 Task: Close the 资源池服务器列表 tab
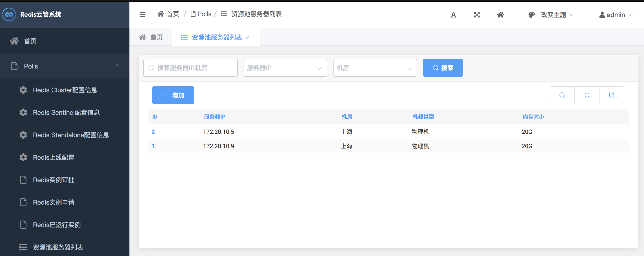(x=247, y=38)
